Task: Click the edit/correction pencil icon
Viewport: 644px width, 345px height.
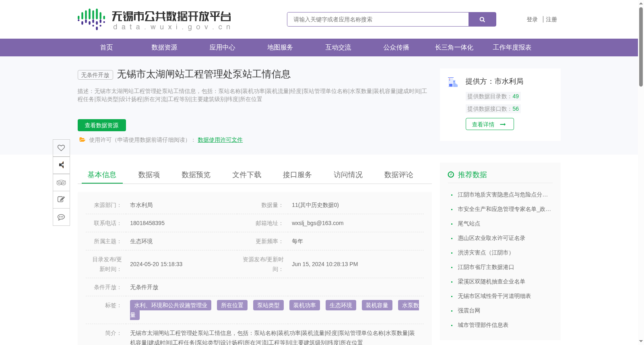Action: coord(61,200)
